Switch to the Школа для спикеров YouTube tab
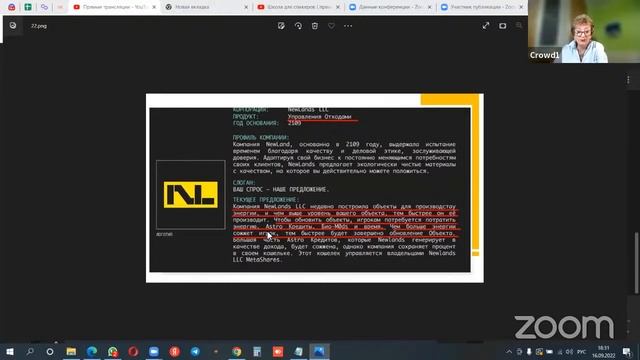Viewport: 640px width, 360px height. pyautogui.click(x=298, y=7)
